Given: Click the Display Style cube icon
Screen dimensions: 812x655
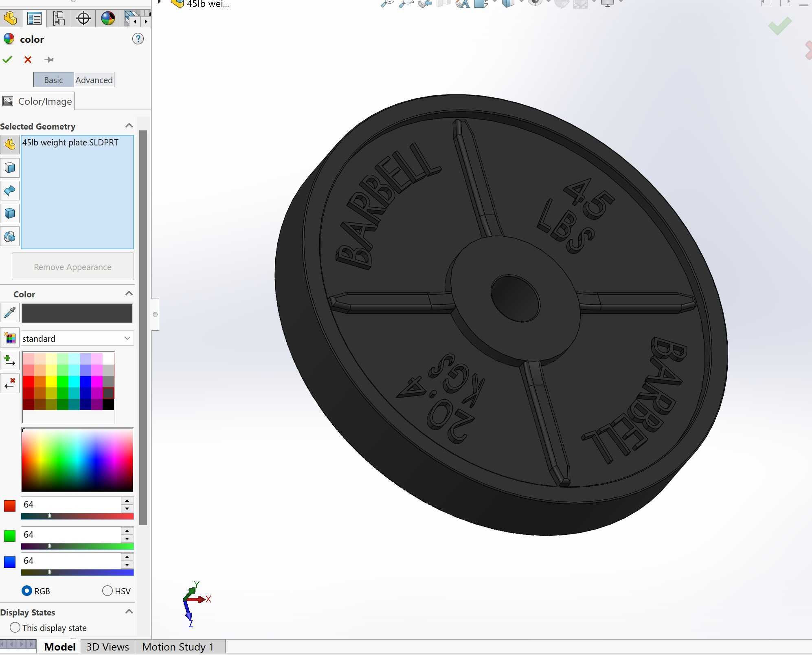Looking at the screenshot, I should coord(508,4).
